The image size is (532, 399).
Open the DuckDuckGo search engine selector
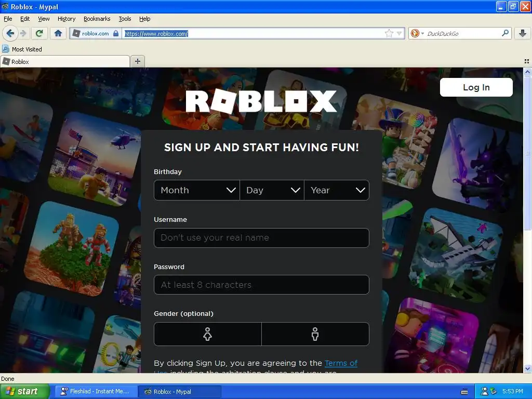click(x=417, y=33)
